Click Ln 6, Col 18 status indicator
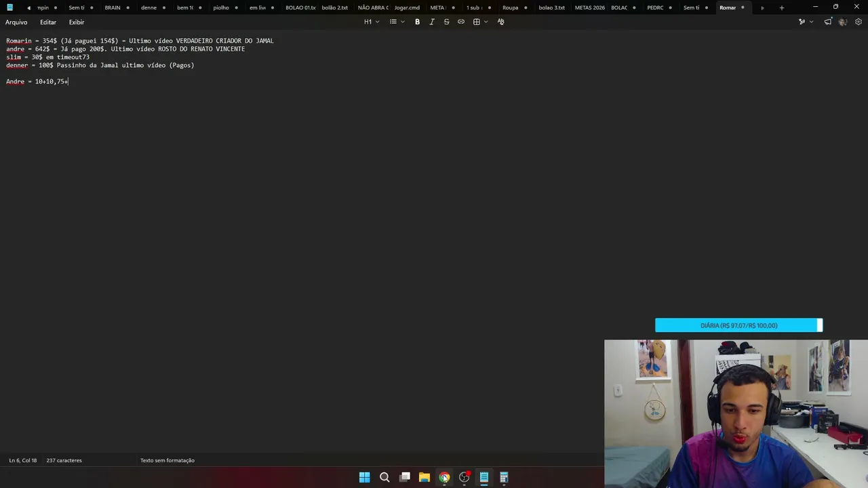Image resolution: width=868 pixels, height=488 pixels. 23,460
